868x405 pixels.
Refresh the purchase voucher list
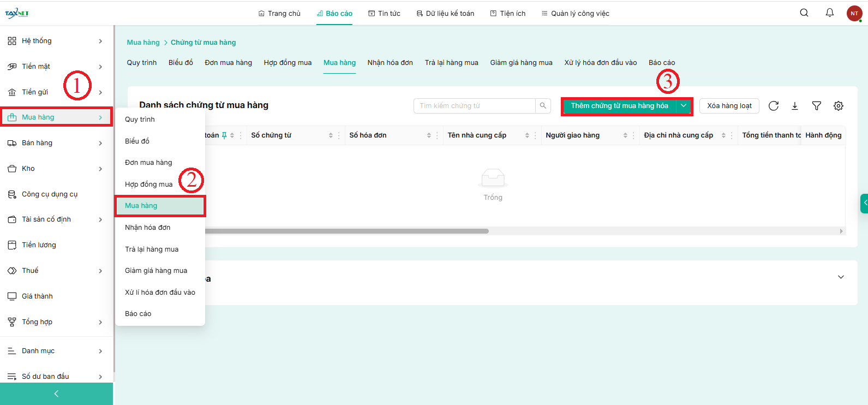point(773,106)
